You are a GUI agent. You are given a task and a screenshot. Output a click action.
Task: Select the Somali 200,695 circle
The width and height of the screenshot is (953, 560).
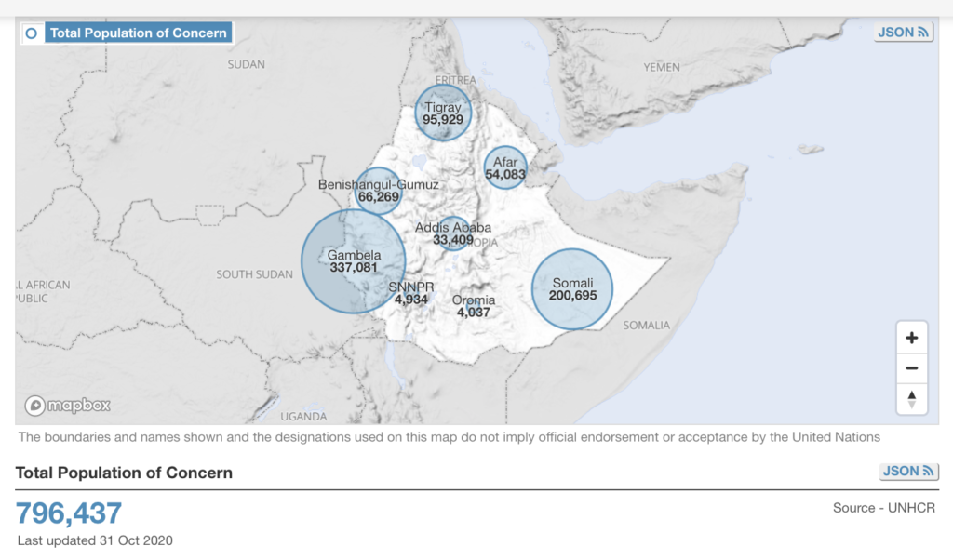572,288
